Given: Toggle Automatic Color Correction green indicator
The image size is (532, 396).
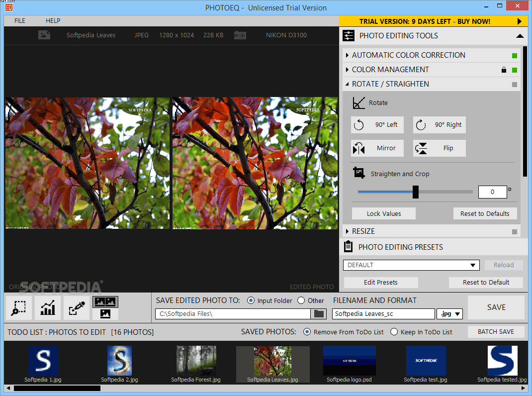Looking at the screenshot, I should click(x=515, y=56).
